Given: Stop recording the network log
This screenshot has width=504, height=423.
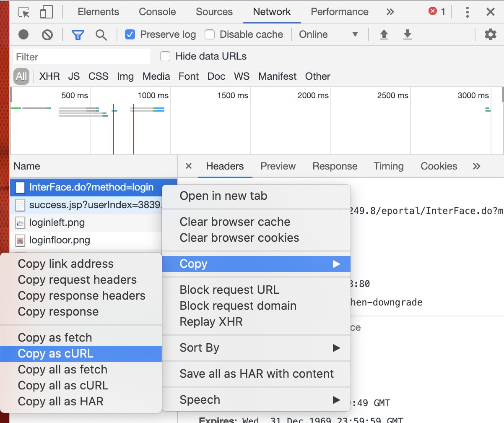Looking at the screenshot, I should [x=23, y=34].
